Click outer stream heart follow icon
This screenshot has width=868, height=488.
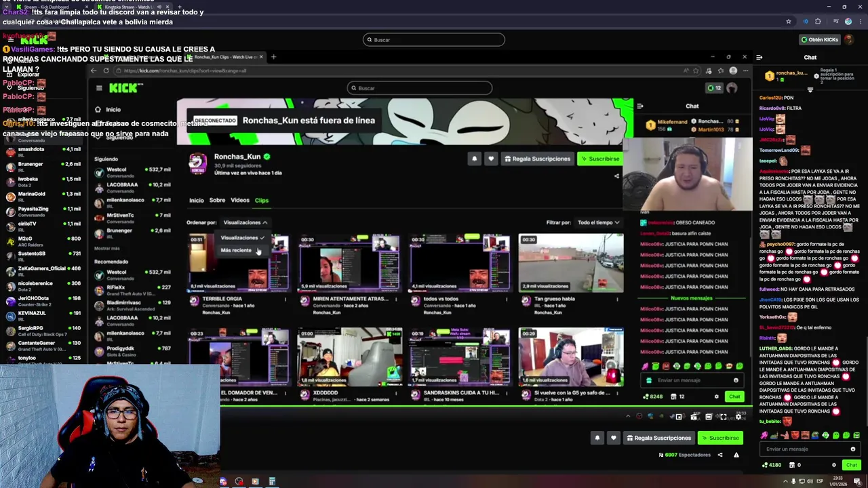pos(614,438)
